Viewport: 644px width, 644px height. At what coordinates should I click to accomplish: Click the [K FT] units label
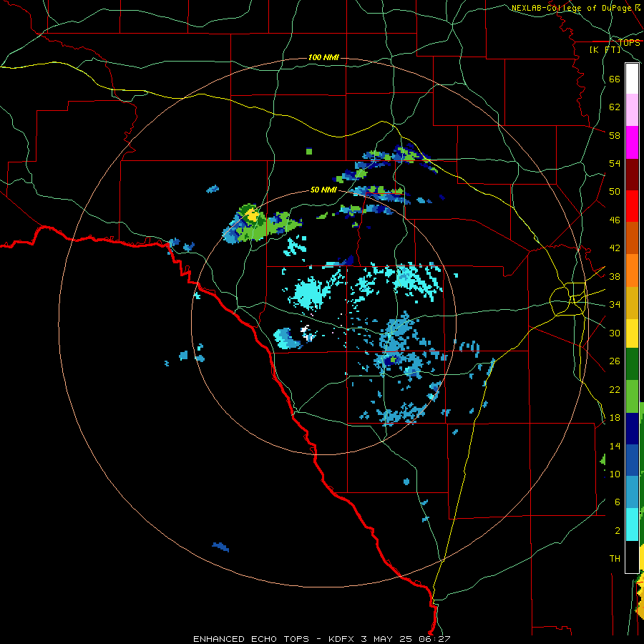[x=605, y=49]
